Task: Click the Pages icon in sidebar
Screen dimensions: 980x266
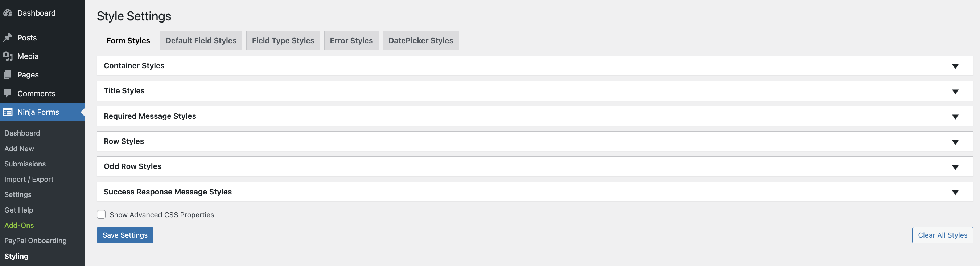Action: click(x=8, y=75)
